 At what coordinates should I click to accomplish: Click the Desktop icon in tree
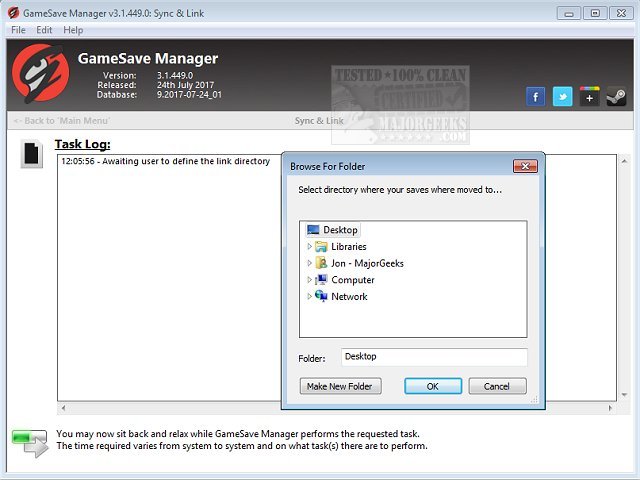click(x=313, y=230)
